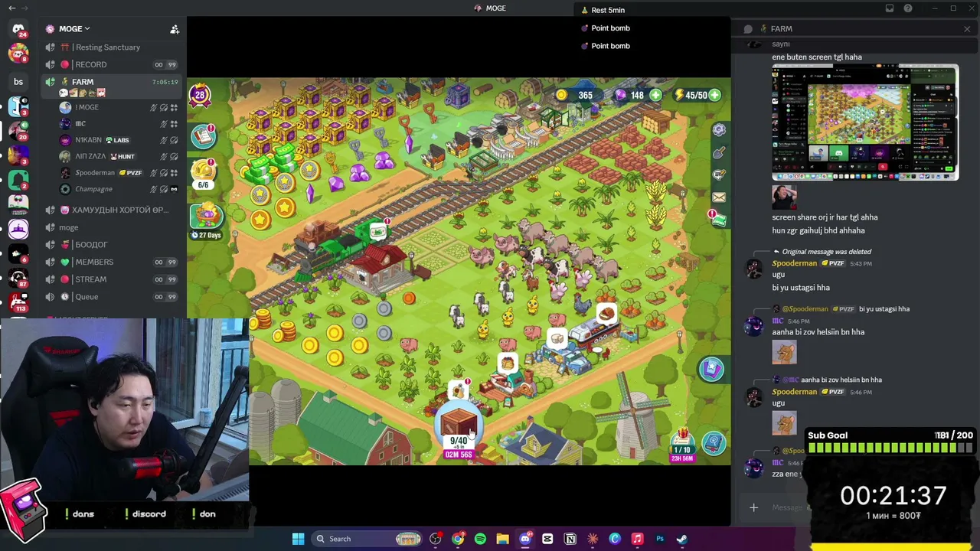Add more energy with the green plus
Image resolution: width=980 pixels, height=551 pixels.
714,96
